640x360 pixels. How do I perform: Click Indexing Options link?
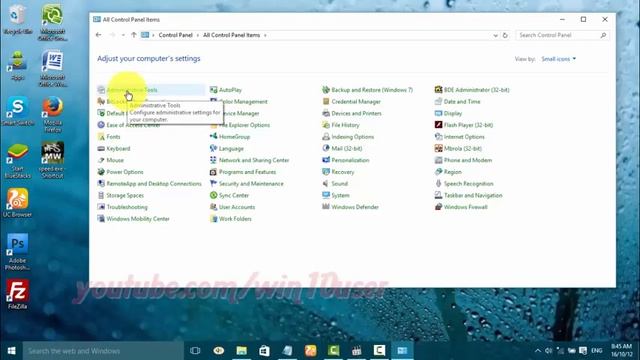(x=353, y=137)
